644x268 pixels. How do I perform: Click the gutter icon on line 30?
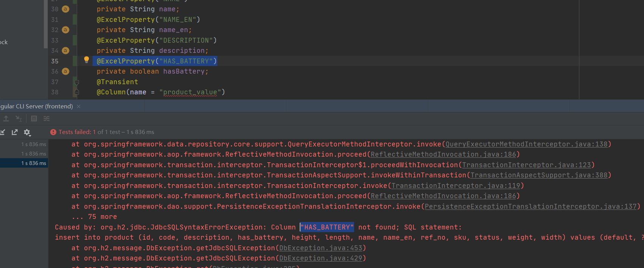coord(65,9)
